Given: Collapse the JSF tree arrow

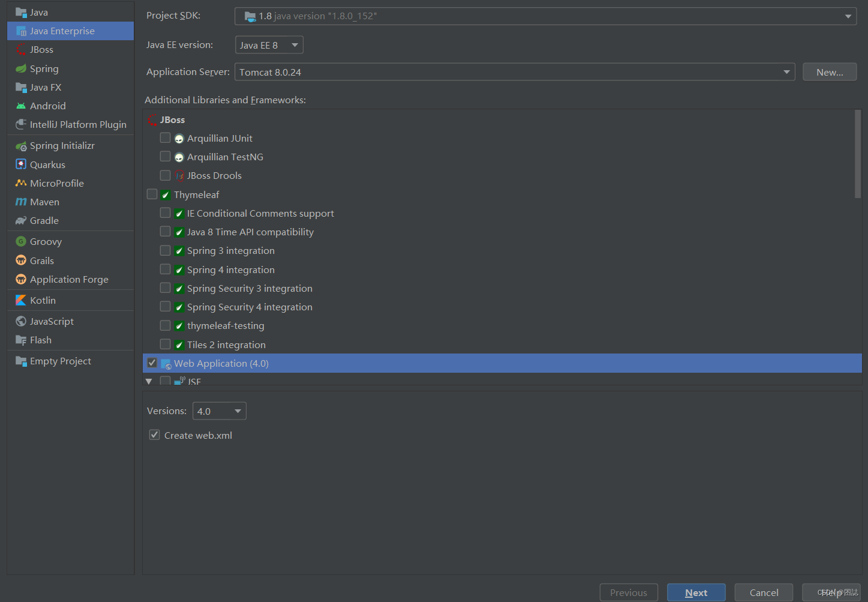Looking at the screenshot, I should (x=149, y=381).
